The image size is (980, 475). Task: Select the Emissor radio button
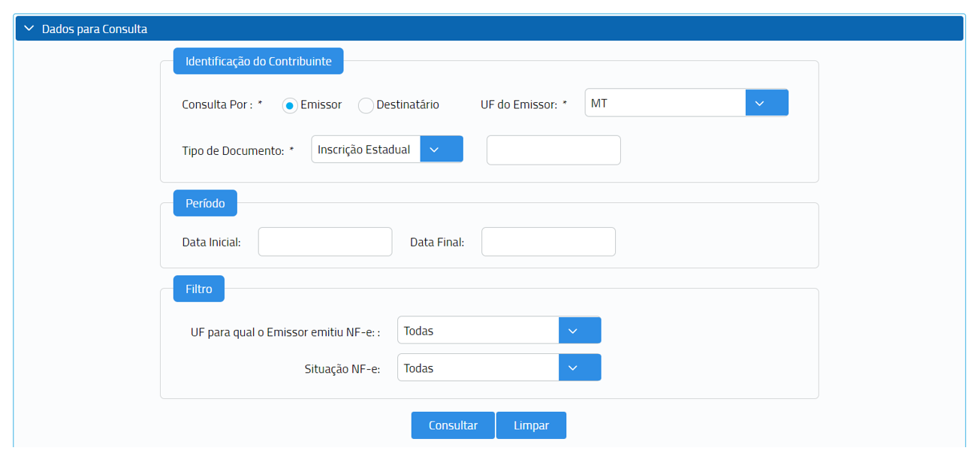(x=290, y=105)
